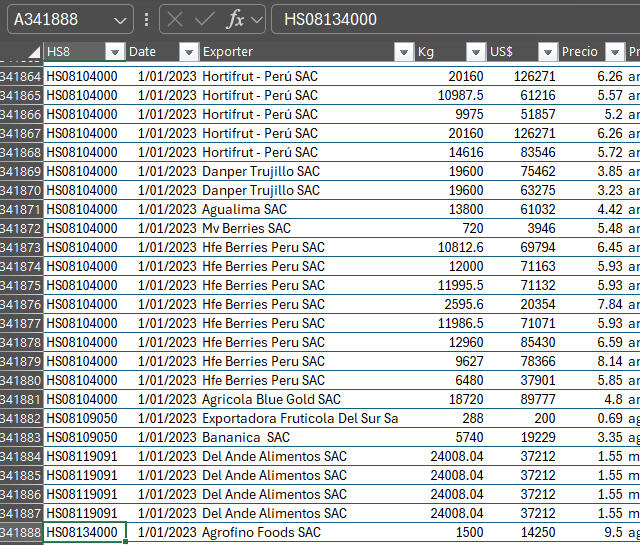Confirm entry with the checkmark icon
The image size is (640, 545).
pos(205,19)
